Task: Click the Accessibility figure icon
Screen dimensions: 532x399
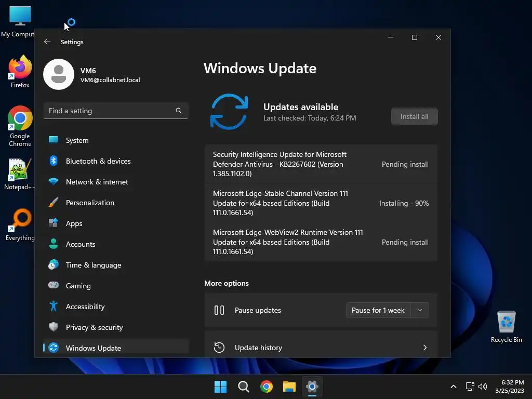Action: click(54, 307)
